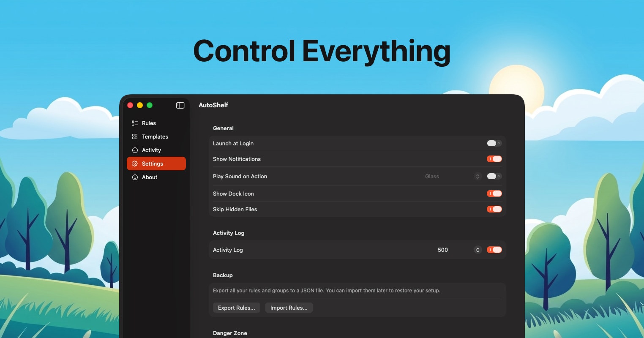Click the Settings gear icon in sidebar
Viewport: 644px width, 338px height.
(135, 164)
